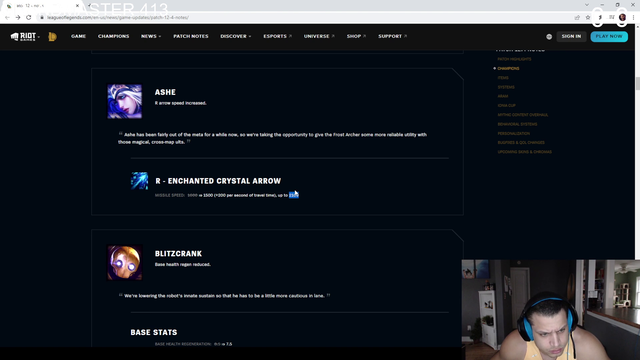Click the page vertical scrollbar thumb

point(637,83)
